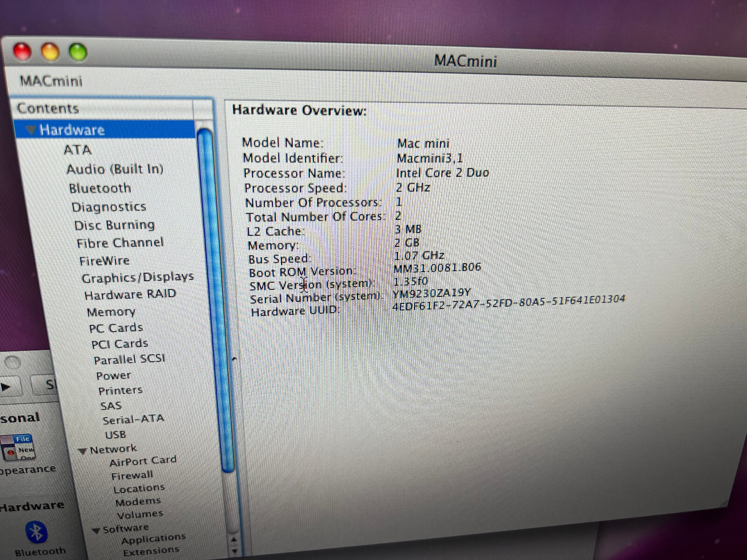
Task: Select Printers in sidebar
Action: [x=120, y=390]
